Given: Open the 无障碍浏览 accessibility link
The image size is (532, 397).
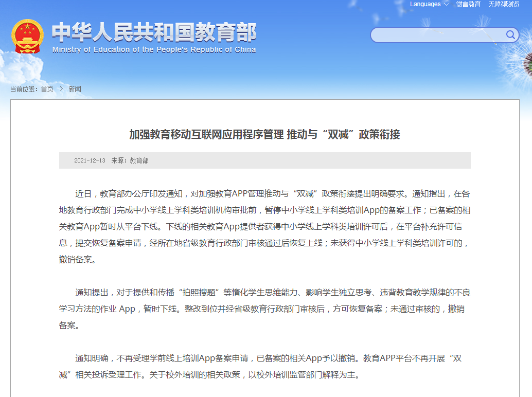Looking at the screenshot, I should (x=504, y=4).
